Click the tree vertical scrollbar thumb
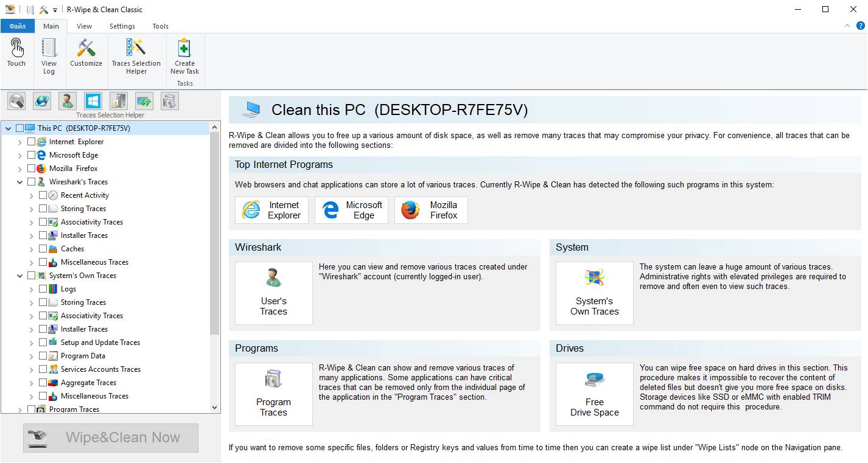This screenshot has height=463, width=868. pos(214,234)
